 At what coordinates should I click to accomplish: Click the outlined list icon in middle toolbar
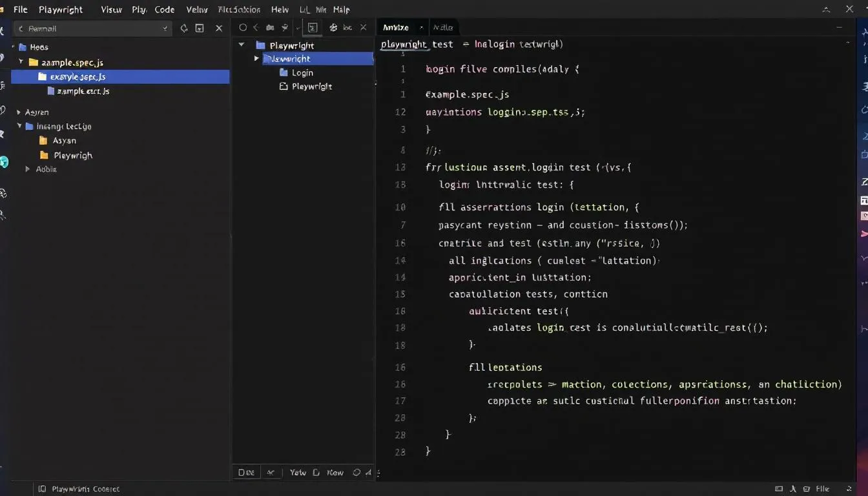[313, 28]
